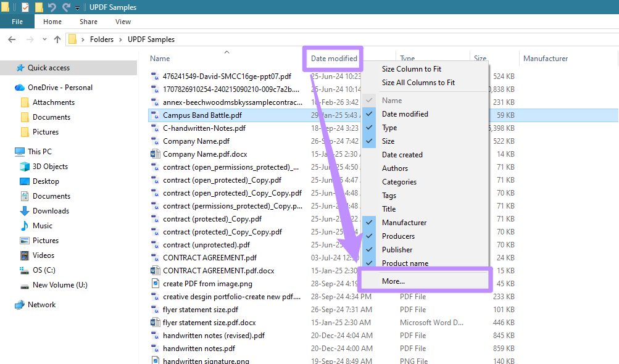Click the folder icon in the address bar
Image resolution: width=619 pixels, height=364 pixels.
[72, 39]
